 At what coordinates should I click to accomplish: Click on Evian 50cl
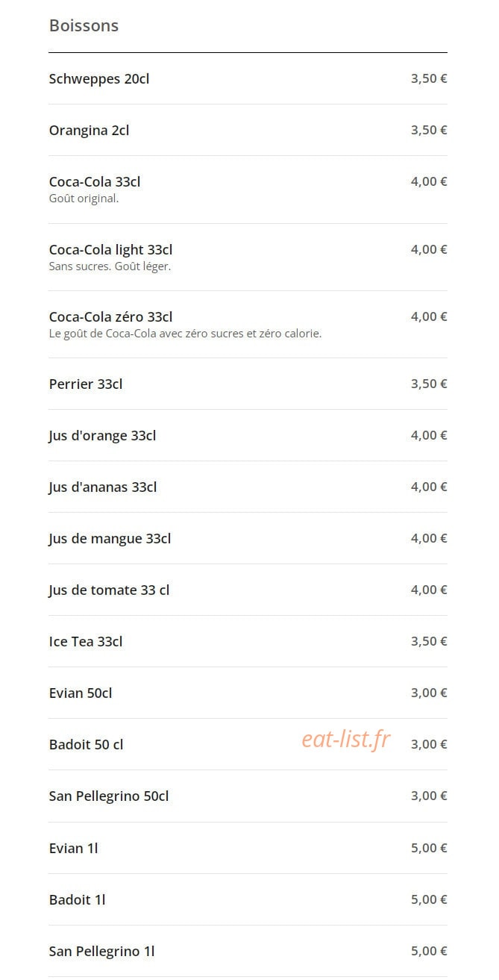coord(248,693)
